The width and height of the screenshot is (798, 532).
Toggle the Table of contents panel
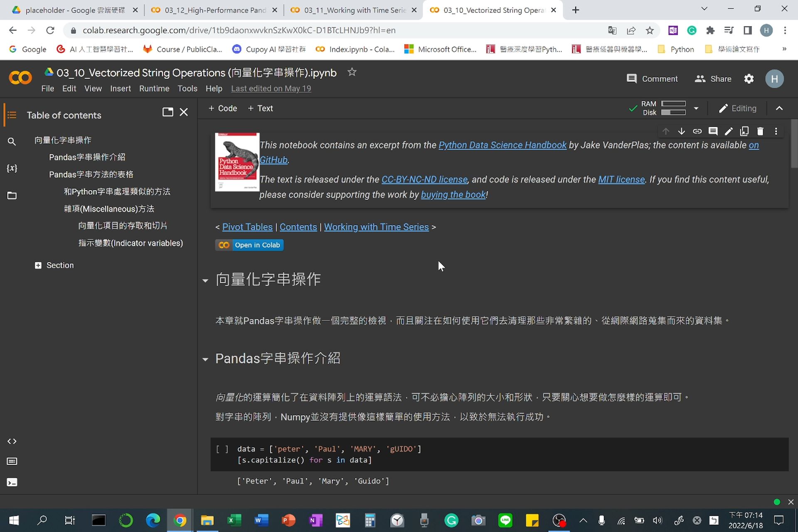(x=12, y=115)
